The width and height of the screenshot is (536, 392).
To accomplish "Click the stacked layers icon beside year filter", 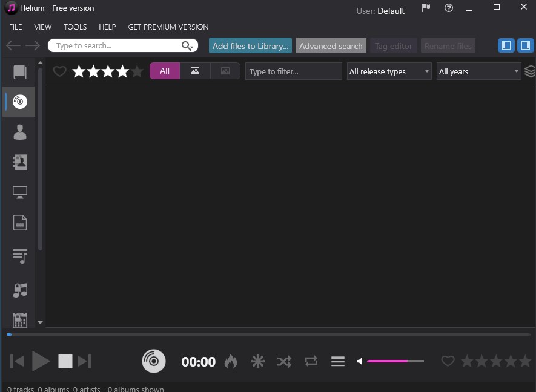I will pos(530,71).
